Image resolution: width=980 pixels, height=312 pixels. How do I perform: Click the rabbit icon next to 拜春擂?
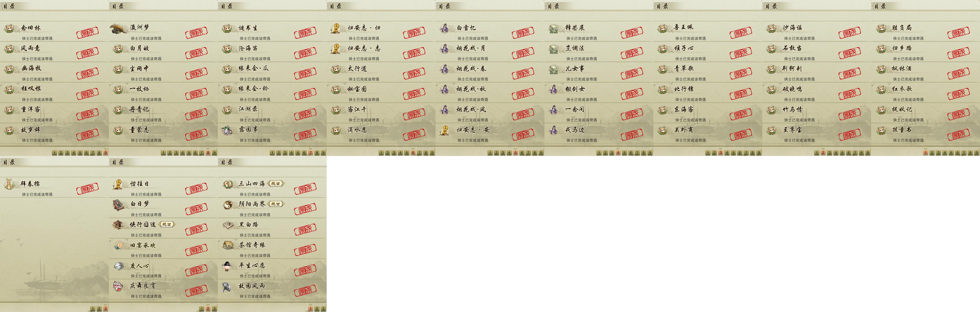click(x=9, y=184)
